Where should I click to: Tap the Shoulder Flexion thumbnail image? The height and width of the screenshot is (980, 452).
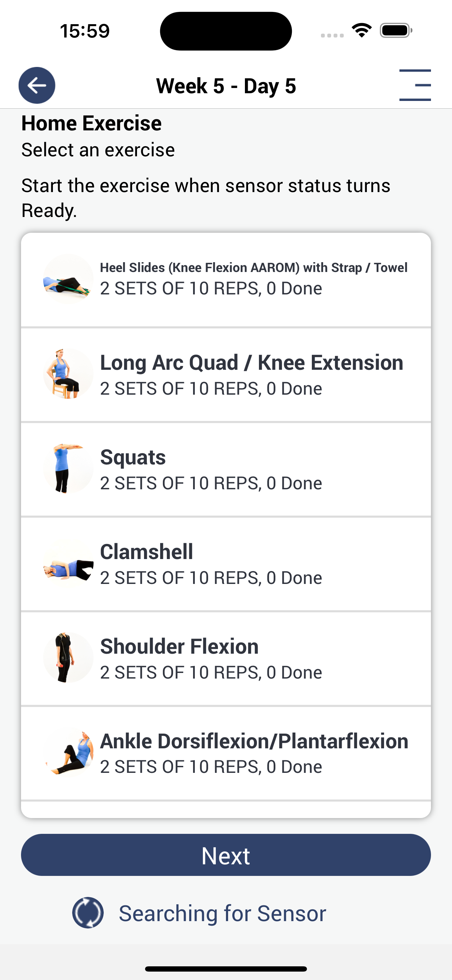(68, 658)
